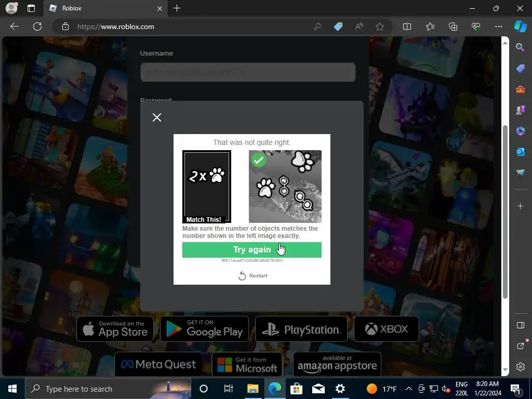Open notification center on taskbar

(515, 389)
